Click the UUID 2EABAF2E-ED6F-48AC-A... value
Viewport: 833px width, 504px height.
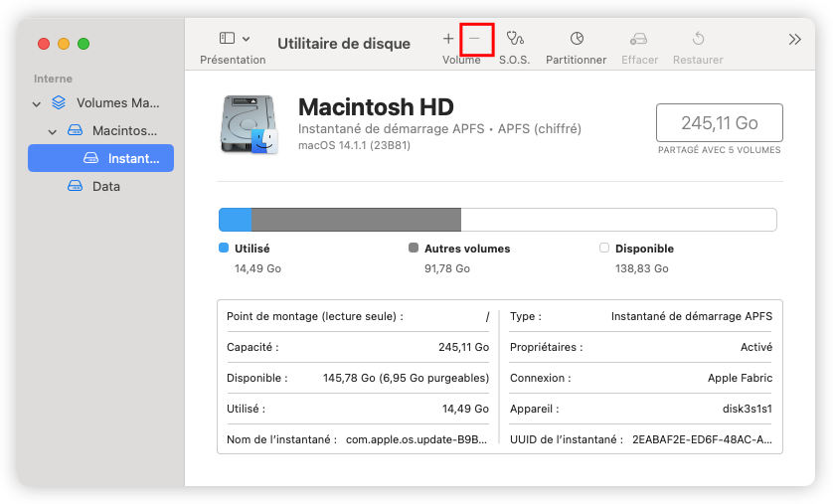702,439
